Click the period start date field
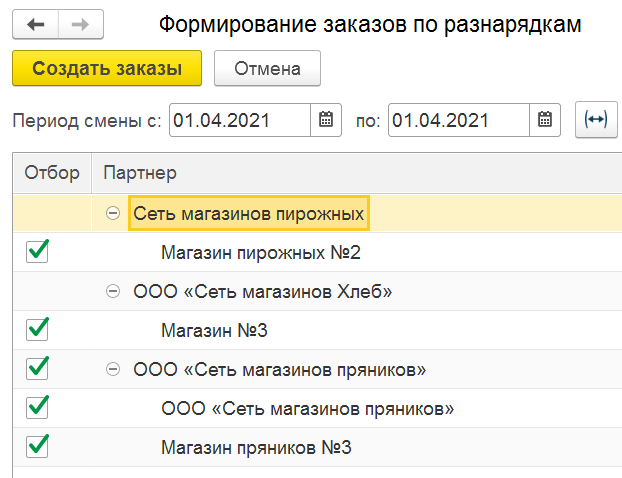The width and height of the screenshot is (622, 478). (x=240, y=120)
